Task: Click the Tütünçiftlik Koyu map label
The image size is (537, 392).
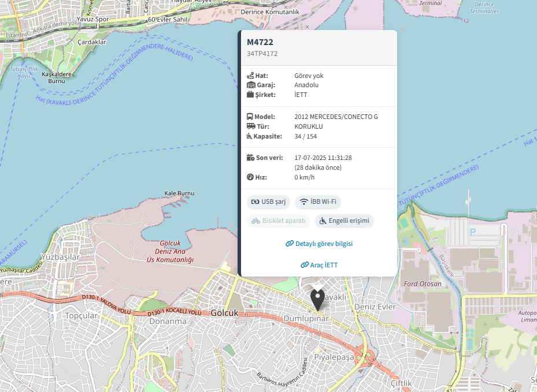Action: pos(24,72)
